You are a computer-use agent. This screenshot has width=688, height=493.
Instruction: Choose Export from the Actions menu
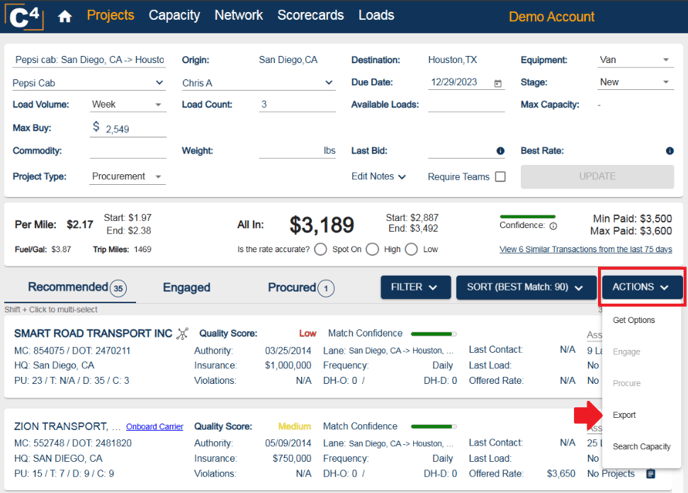624,415
